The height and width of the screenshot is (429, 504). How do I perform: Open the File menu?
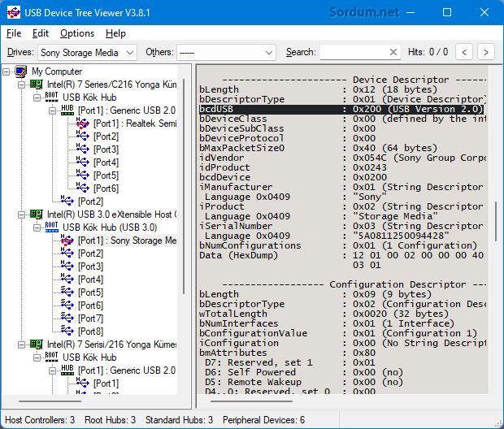(14, 33)
